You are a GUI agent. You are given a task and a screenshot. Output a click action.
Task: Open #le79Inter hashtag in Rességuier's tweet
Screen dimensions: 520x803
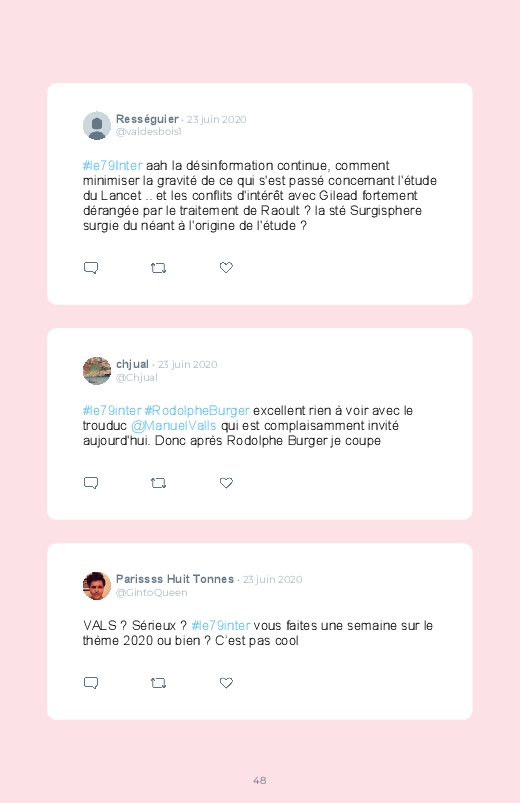(113, 166)
